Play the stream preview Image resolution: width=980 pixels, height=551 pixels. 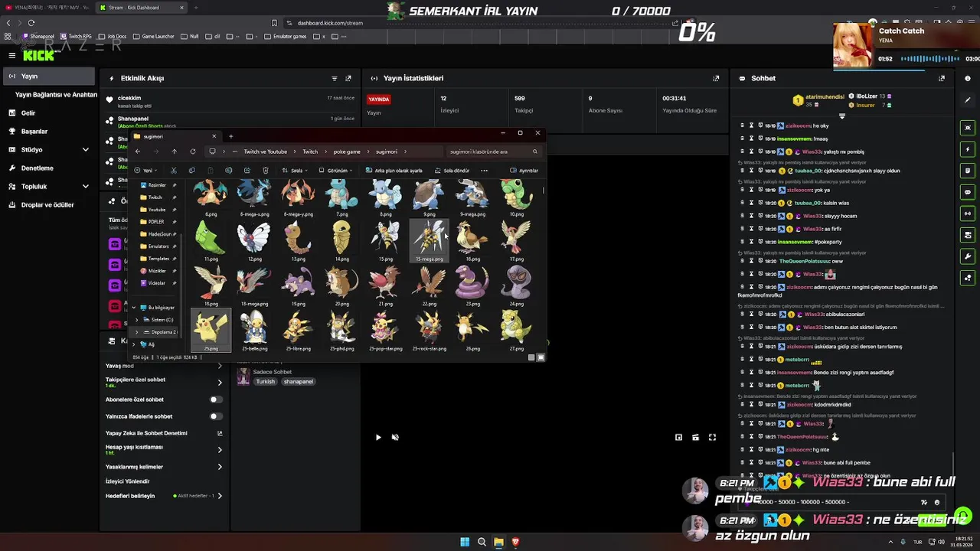pyautogui.click(x=377, y=437)
